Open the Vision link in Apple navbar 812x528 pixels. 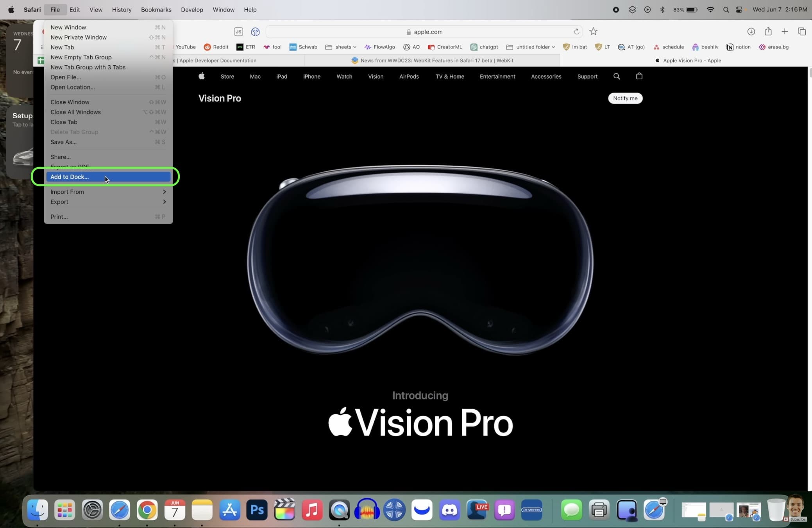pos(376,77)
